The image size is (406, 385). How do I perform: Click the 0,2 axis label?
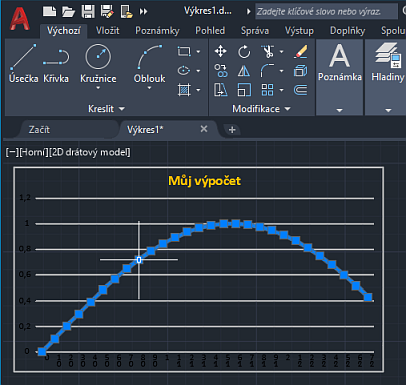click(x=25, y=326)
